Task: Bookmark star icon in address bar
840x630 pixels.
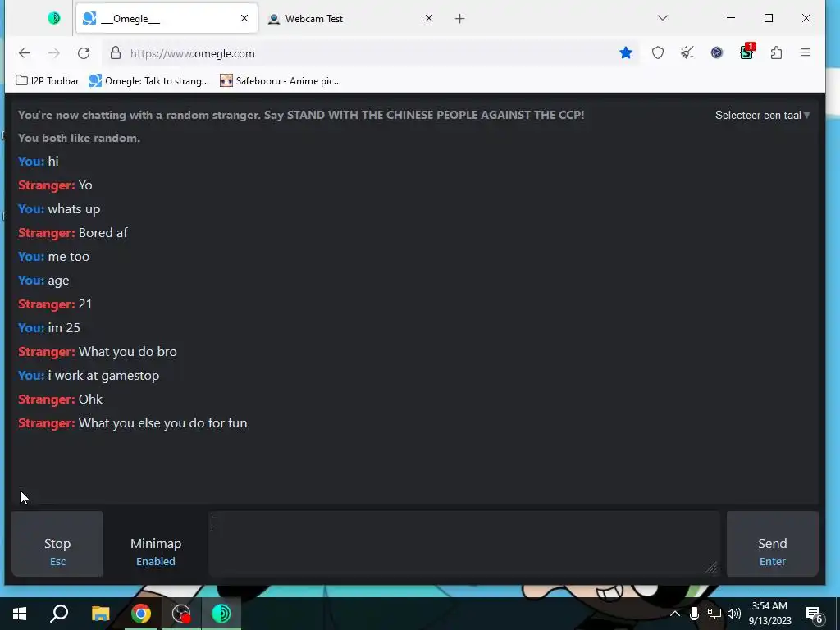Action: click(626, 52)
